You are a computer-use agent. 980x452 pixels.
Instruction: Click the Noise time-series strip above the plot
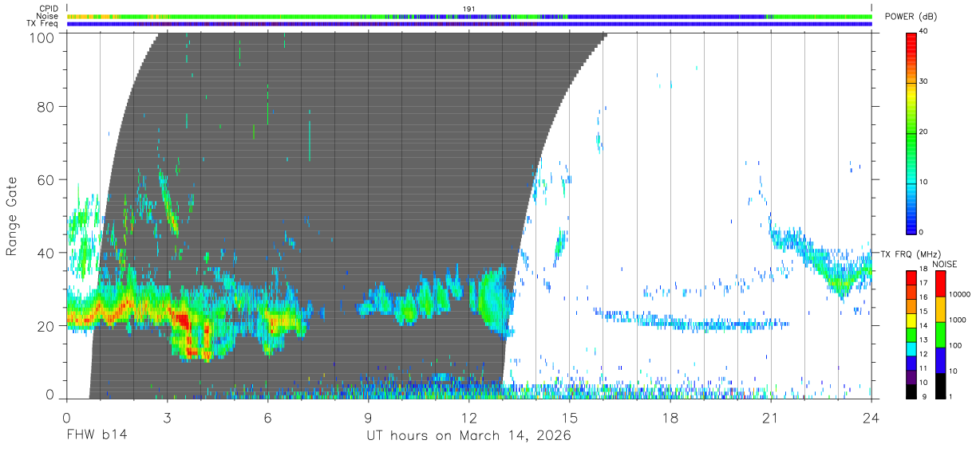(x=469, y=16)
